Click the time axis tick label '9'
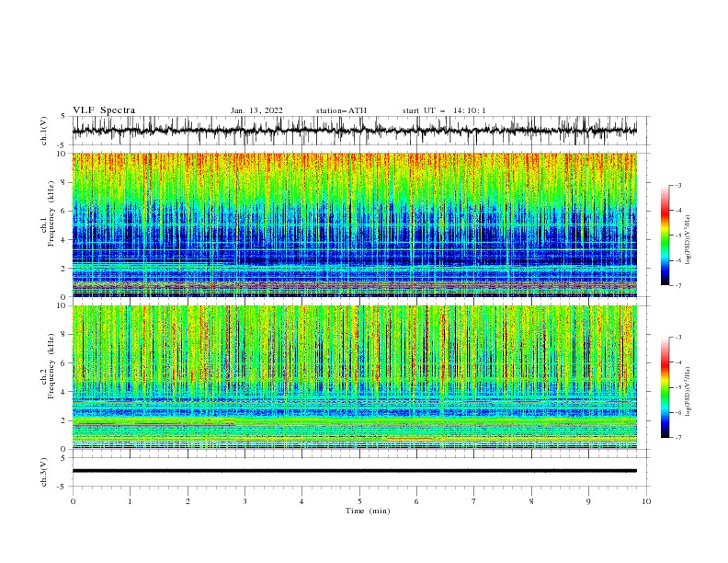728x563 pixels. (588, 501)
